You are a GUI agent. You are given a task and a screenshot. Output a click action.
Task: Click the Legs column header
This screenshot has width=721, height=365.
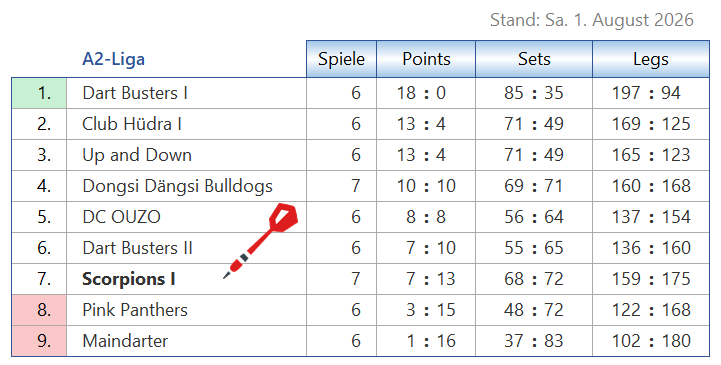[651, 59]
